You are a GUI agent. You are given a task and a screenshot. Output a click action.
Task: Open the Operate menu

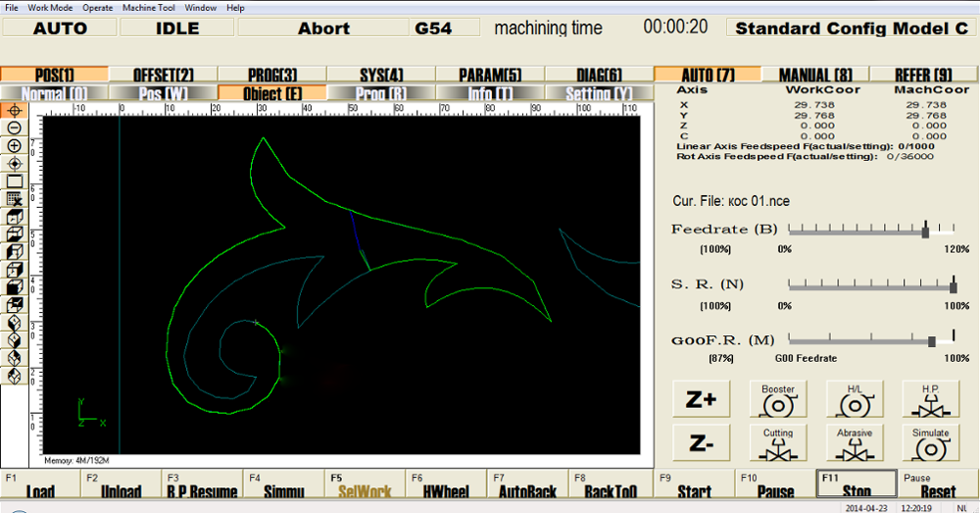[x=97, y=8]
